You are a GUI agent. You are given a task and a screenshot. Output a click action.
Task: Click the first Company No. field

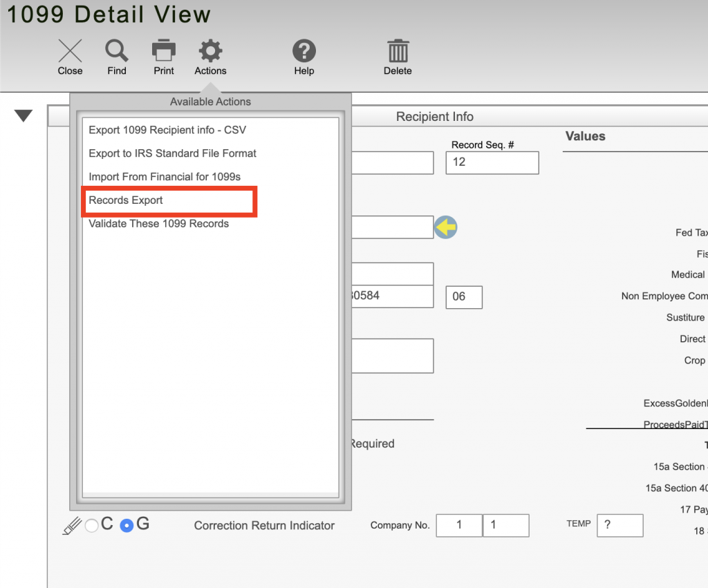click(x=459, y=525)
